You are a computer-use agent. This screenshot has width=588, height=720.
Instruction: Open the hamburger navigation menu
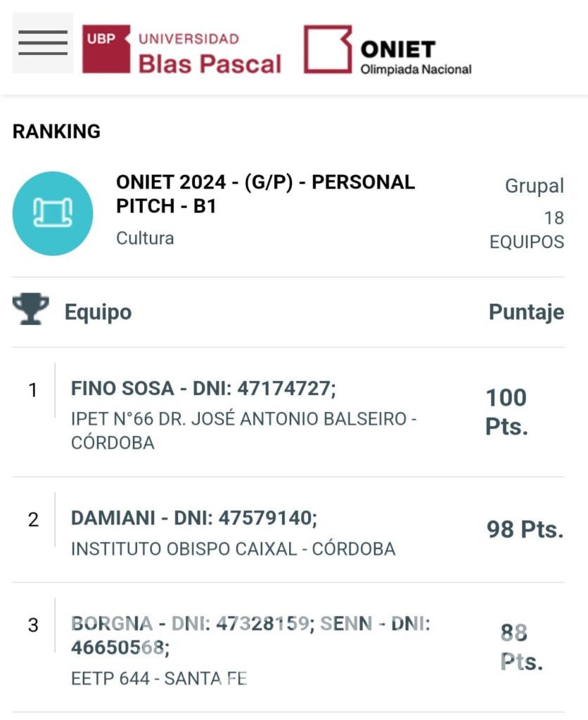43,43
